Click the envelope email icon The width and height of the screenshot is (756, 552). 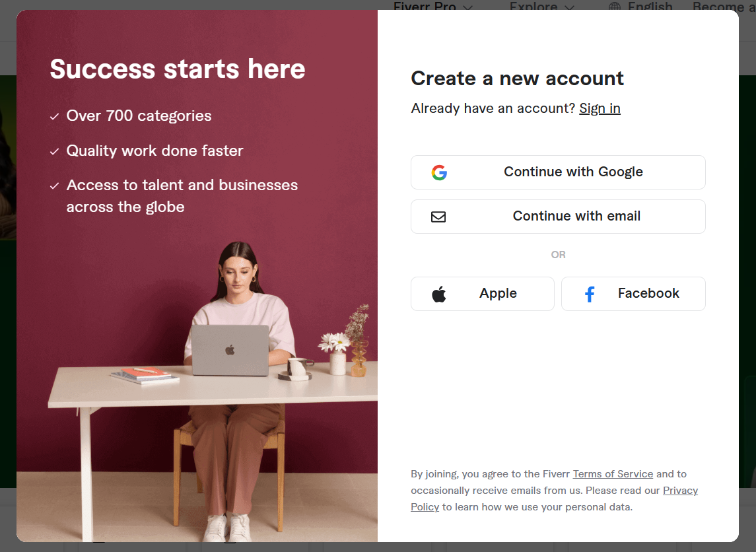pyautogui.click(x=438, y=217)
